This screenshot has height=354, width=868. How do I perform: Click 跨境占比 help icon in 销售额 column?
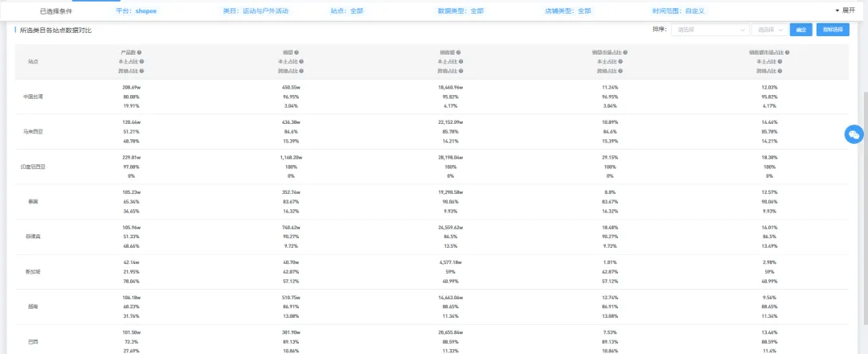click(x=461, y=71)
